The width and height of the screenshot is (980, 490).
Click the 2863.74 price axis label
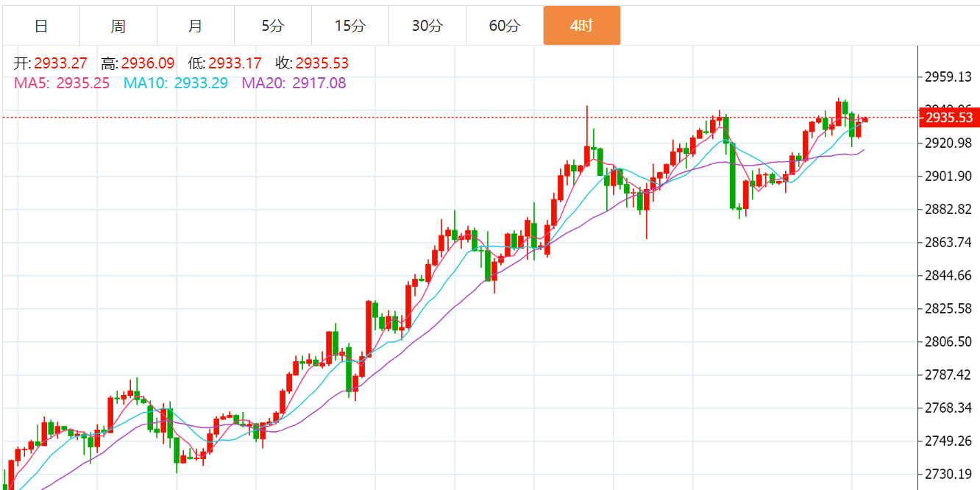pyautogui.click(x=948, y=242)
